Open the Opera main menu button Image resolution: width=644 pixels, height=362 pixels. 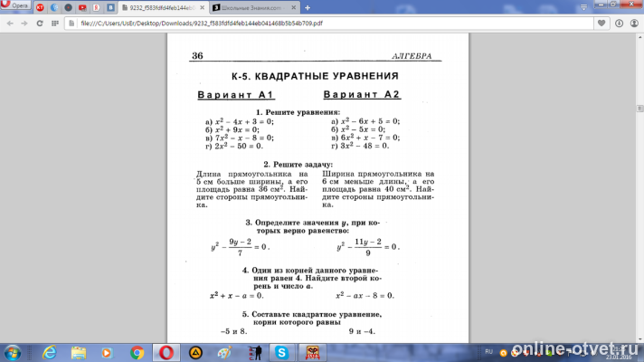pyautogui.click(x=15, y=5)
